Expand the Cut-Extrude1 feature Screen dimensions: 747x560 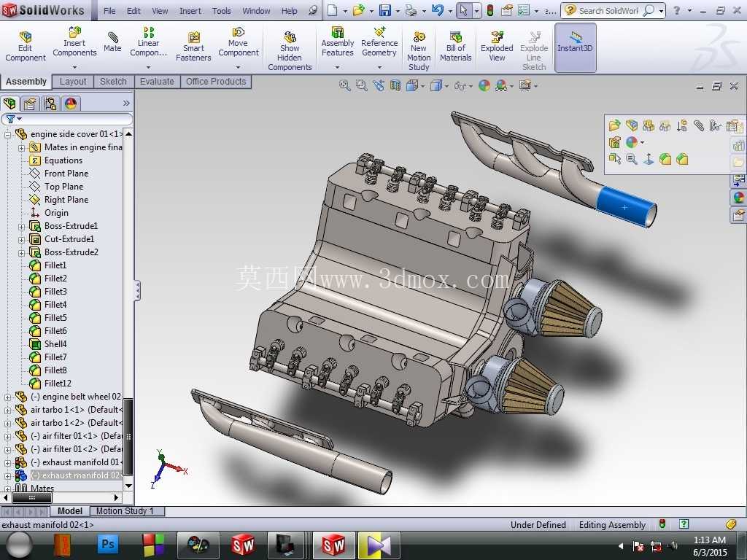(21, 239)
